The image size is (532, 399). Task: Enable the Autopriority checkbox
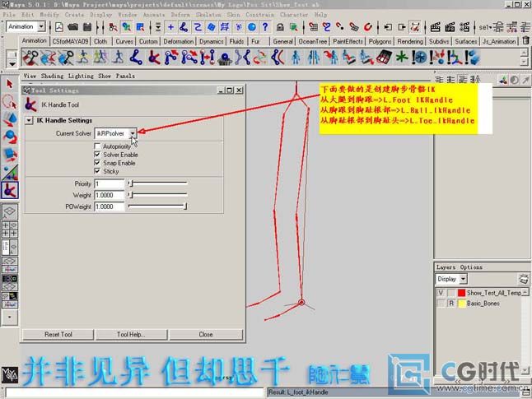pyautogui.click(x=97, y=146)
